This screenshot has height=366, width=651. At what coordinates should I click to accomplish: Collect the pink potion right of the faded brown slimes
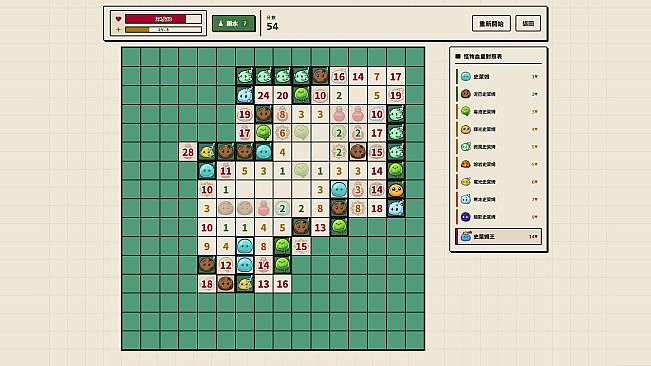263,209
